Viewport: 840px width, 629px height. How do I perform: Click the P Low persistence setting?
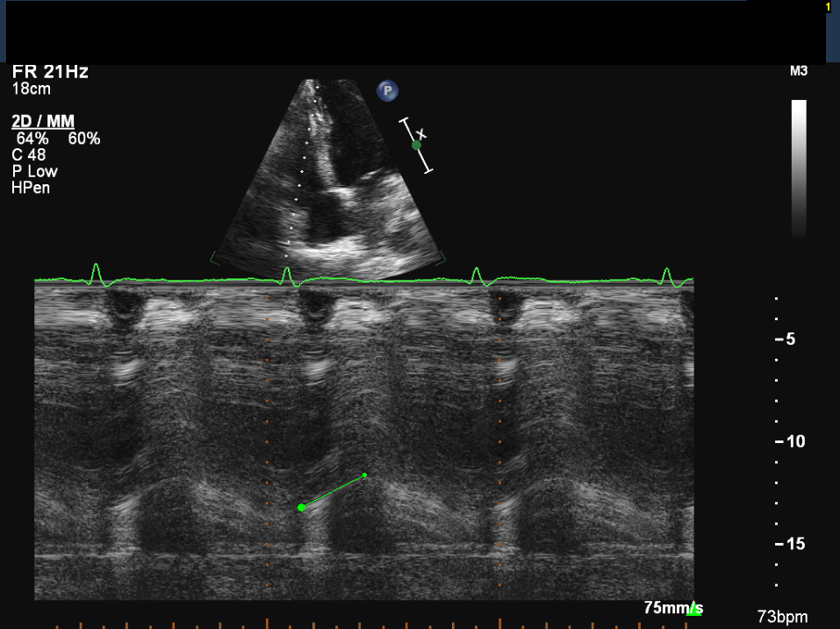coord(34,171)
